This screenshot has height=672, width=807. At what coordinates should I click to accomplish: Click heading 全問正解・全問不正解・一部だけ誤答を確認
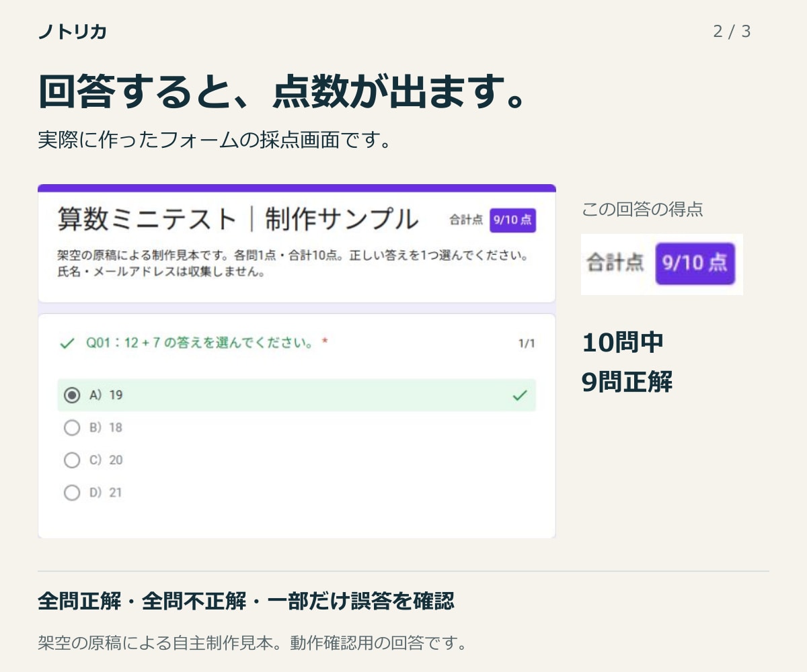[x=246, y=601]
